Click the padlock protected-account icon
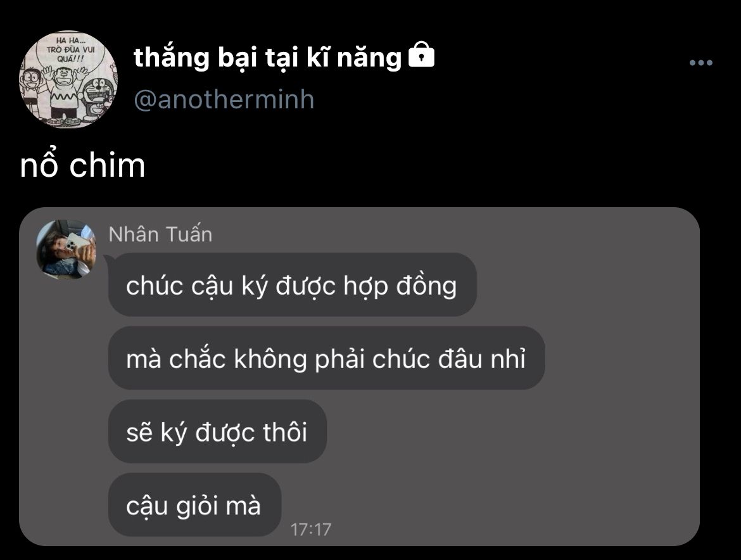The height and width of the screenshot is (560, 741). (421, 55)
